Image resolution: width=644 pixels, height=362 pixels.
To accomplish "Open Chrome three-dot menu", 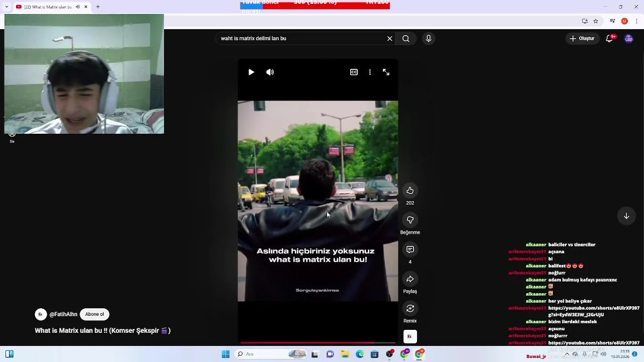I will [x=637, y=21].
